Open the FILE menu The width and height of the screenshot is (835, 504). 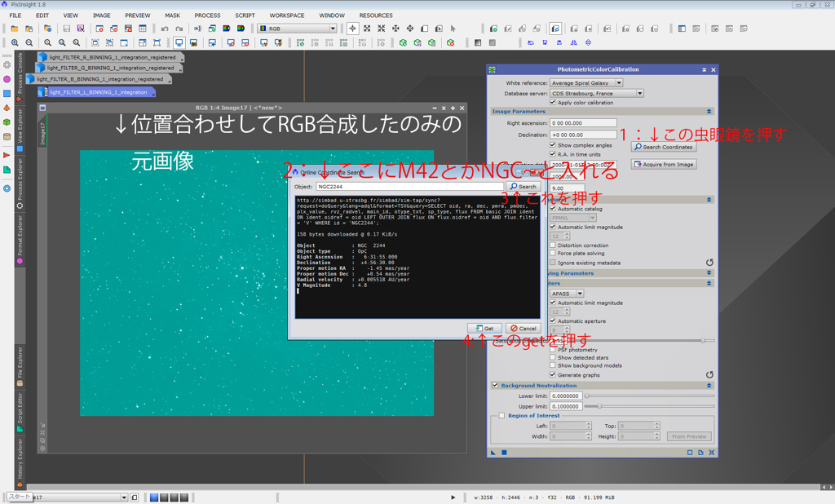pos(15,15)
